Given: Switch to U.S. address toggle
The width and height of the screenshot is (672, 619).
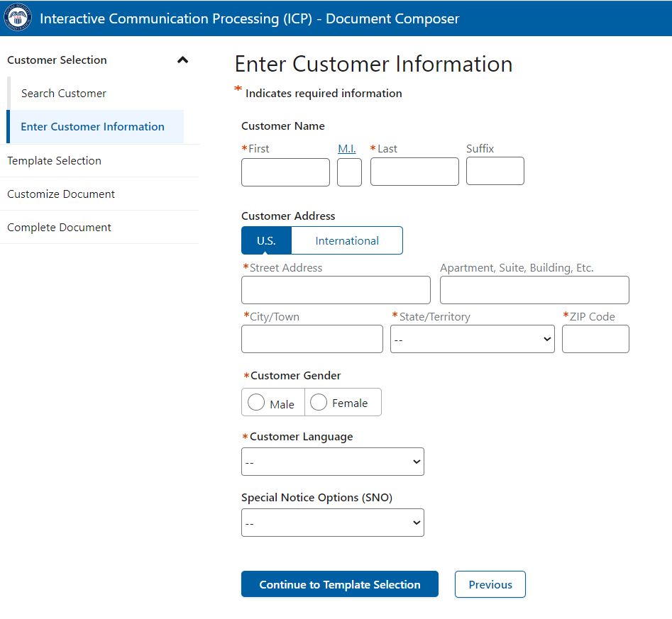Looking at the screenshot, I should coord(266,240).
